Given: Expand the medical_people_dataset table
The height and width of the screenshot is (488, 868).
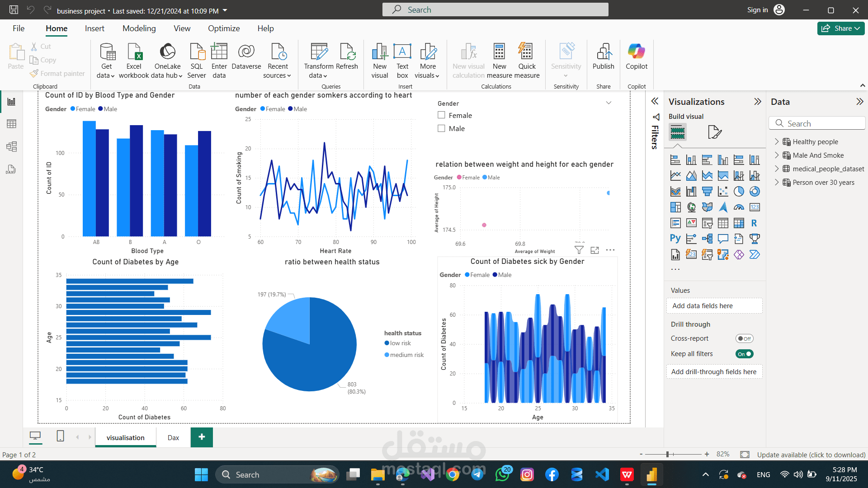Looking at the screenshot, I should tap(777, 169).
